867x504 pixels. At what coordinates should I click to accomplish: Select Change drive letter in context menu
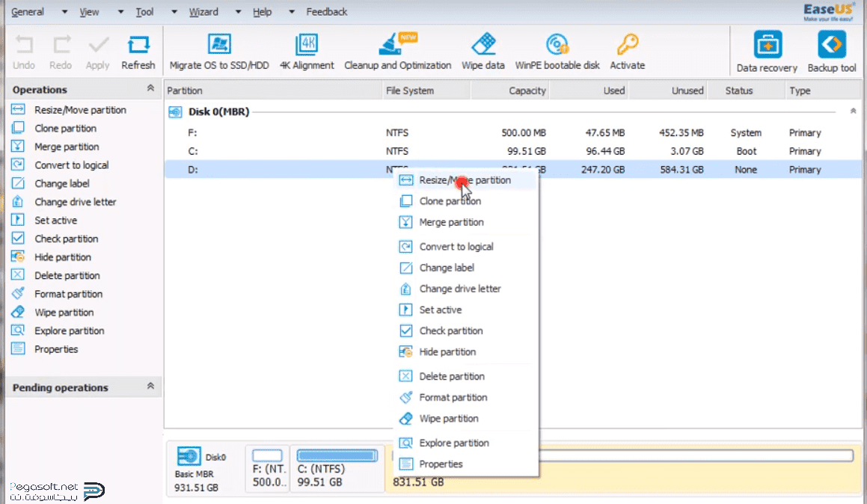point(465,289)
